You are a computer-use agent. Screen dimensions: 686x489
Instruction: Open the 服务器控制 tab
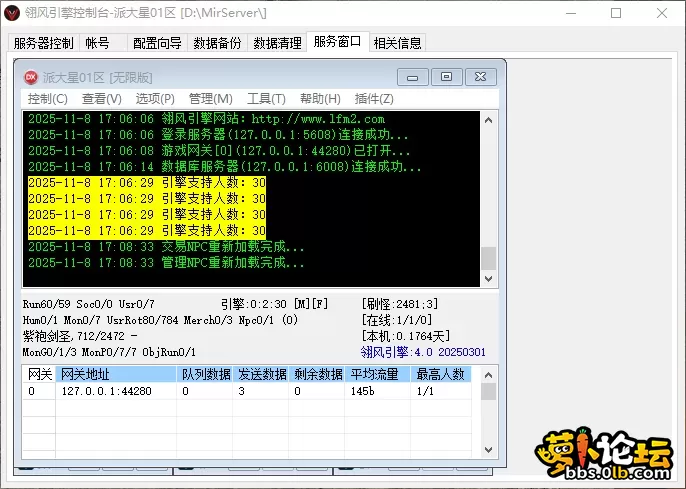click(43, 43)
